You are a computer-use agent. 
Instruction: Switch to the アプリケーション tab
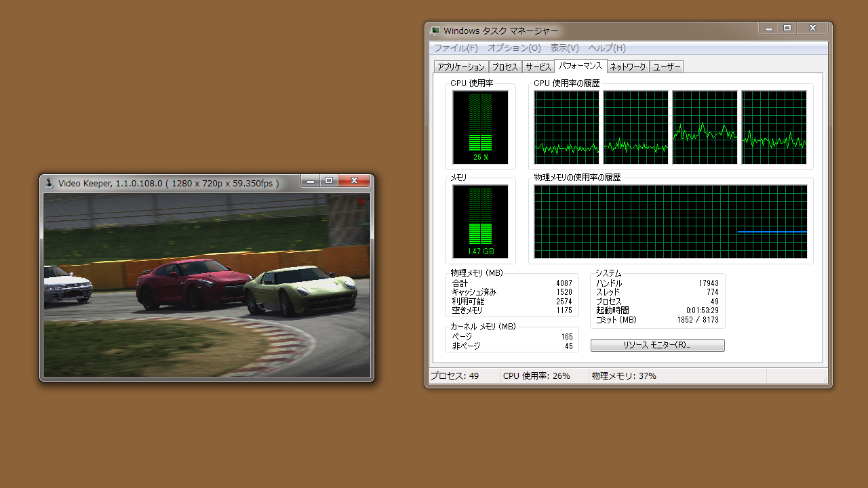click(x=461, y=67)
